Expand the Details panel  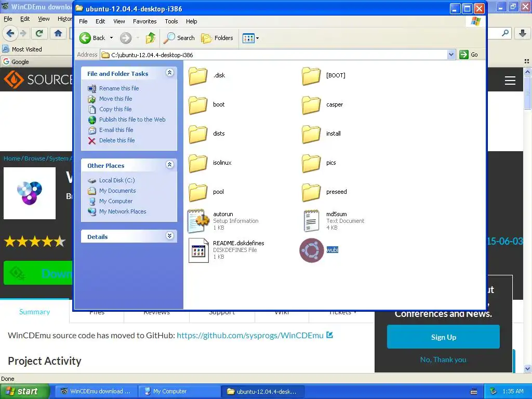click(170, 236)
